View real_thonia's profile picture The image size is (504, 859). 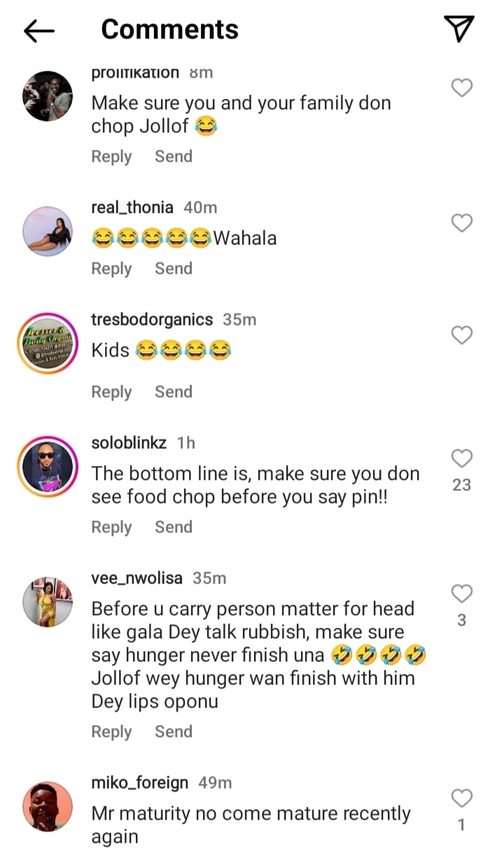48,231
